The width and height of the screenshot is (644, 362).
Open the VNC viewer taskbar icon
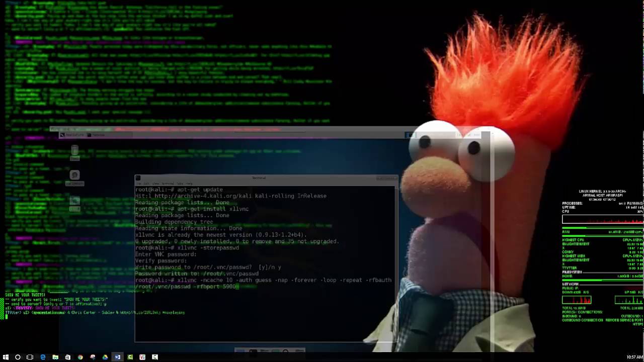142,357
